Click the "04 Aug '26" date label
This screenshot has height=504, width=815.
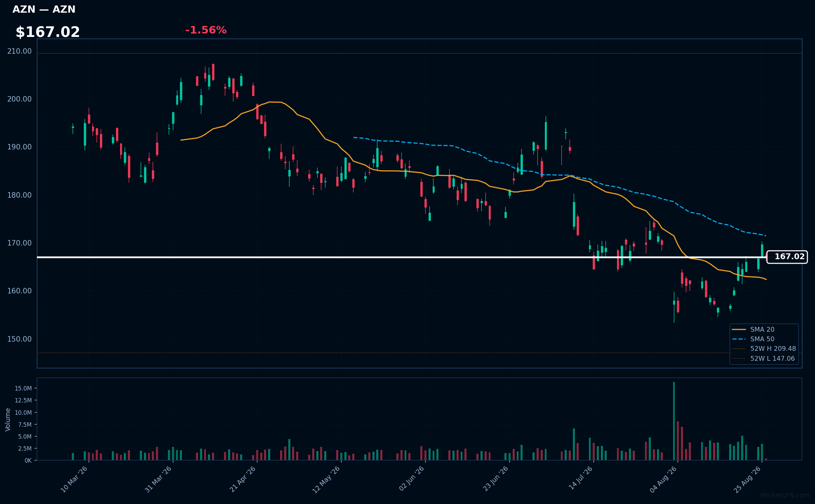click(663, 479)
